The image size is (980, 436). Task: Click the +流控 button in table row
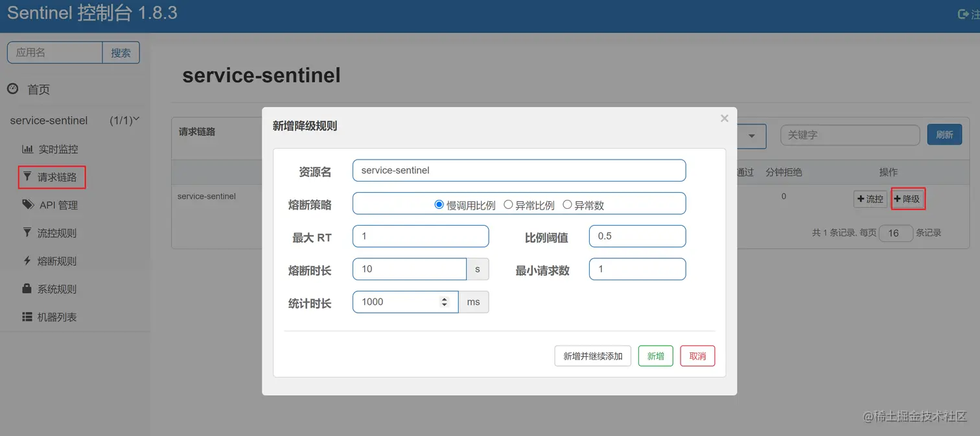pyautogui.click(x=870, y=199)
